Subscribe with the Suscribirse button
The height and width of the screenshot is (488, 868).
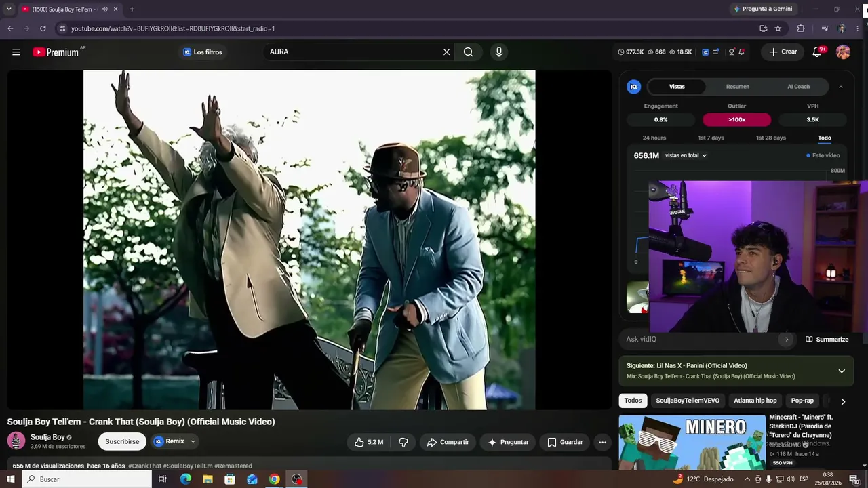[122, 441]
